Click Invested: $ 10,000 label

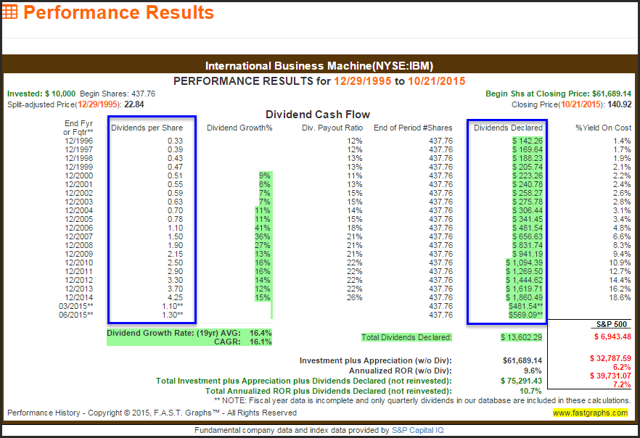pyautogui.click(x=41, y=93)
